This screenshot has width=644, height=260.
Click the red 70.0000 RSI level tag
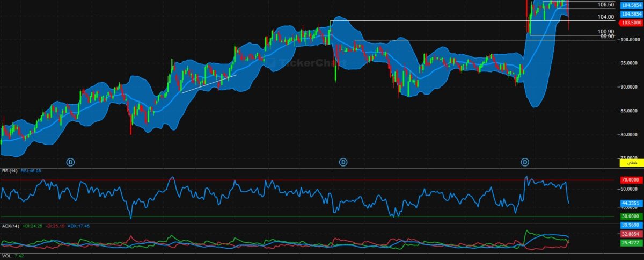[x=631, y=180]
